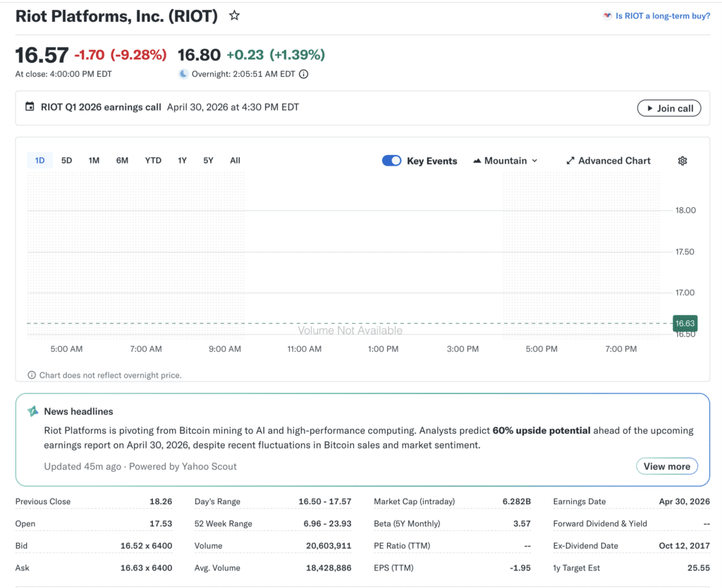Click the chart disclaimer info icon
This screenshot has height=588, width=722.
click(x=32, y=375)
